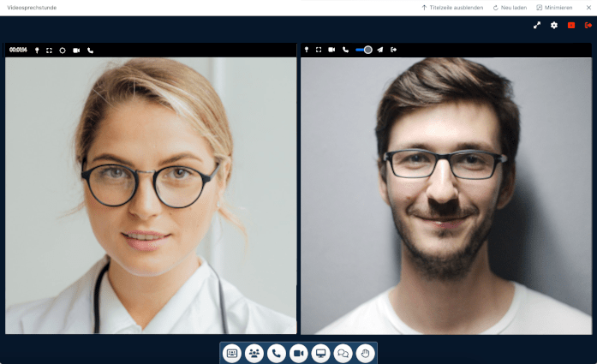Click Minimieren
Image resolution: width=597 pixels, height=364 pixels.
pyautogui.click(x=554, y=8)
